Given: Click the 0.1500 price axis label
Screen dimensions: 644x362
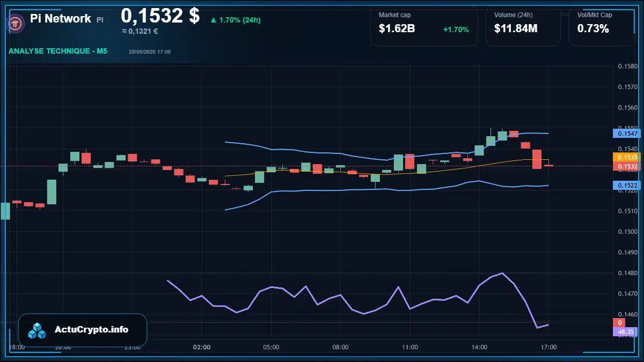Looking at the screenshot, I should pos(627,232).
